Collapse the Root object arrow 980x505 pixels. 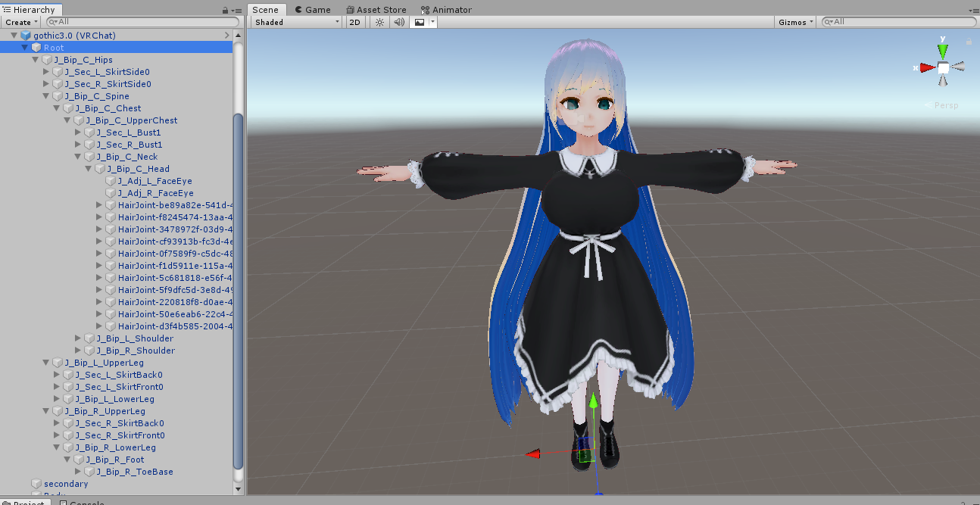[25, 48]
